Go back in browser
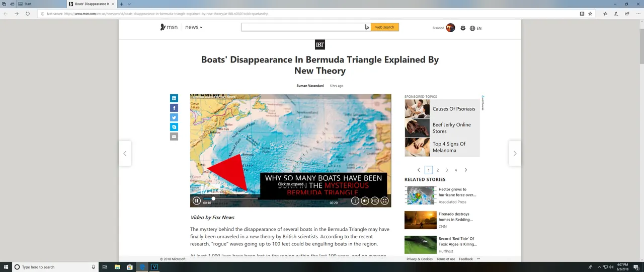This screenshot has height=272, width=644. (x=6, y=14)
